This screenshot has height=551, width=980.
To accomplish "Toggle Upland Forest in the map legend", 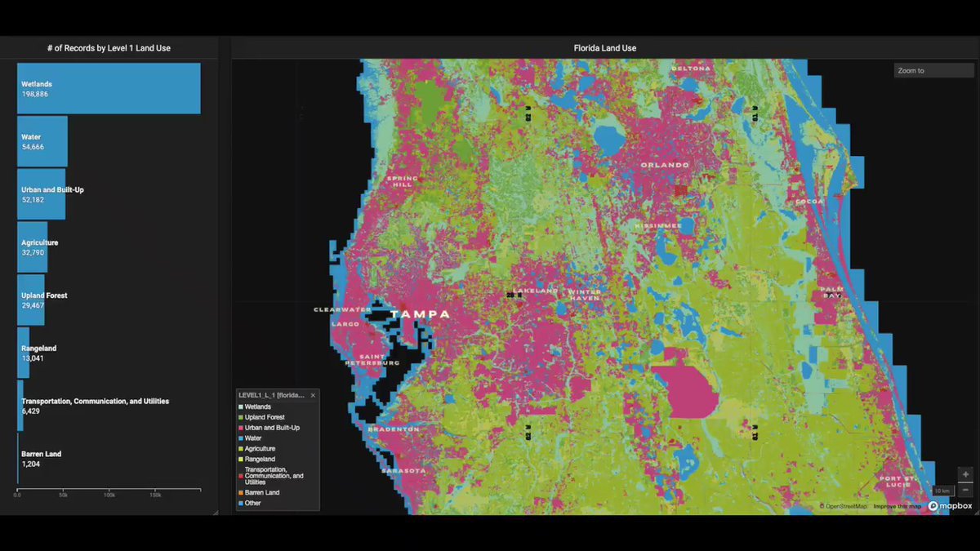I will click(265, 417).
